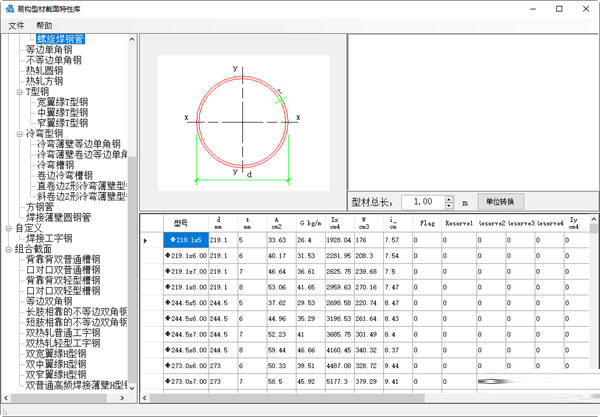
Task: Collapse the 冷弯型钢 tree node
Action: point(19,133)
